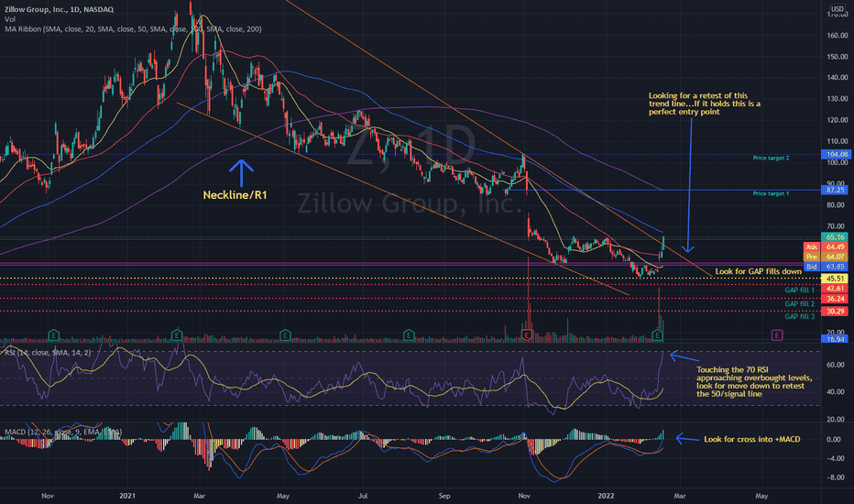Select the 'GAP fill 2' label
This screenshot has width=854, height=504.
pos(800,304)
